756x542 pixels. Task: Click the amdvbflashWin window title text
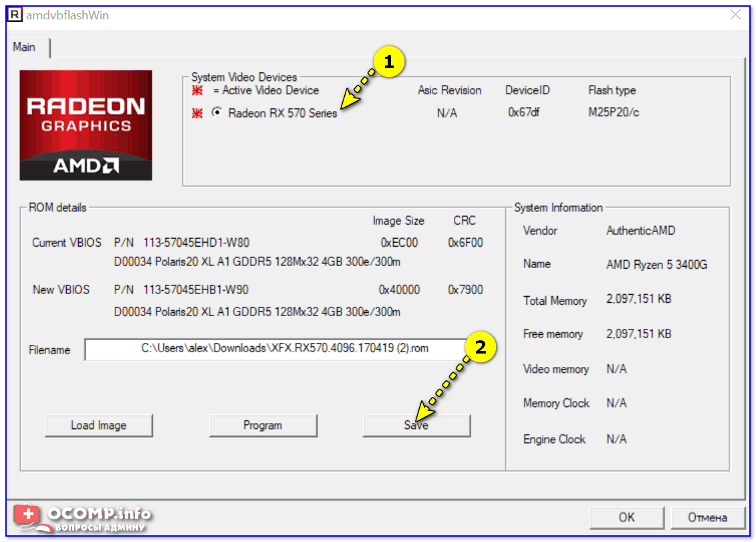coord(68,15)
